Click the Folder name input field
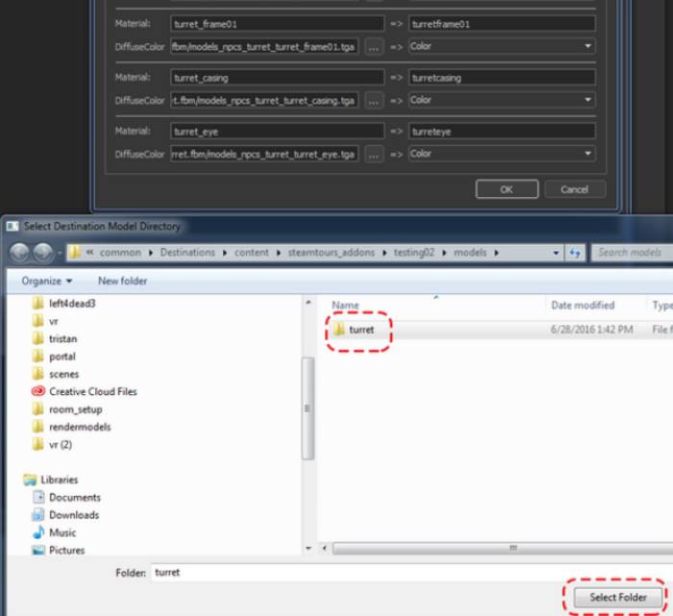The image size is (673, 616). pos(404,573)
